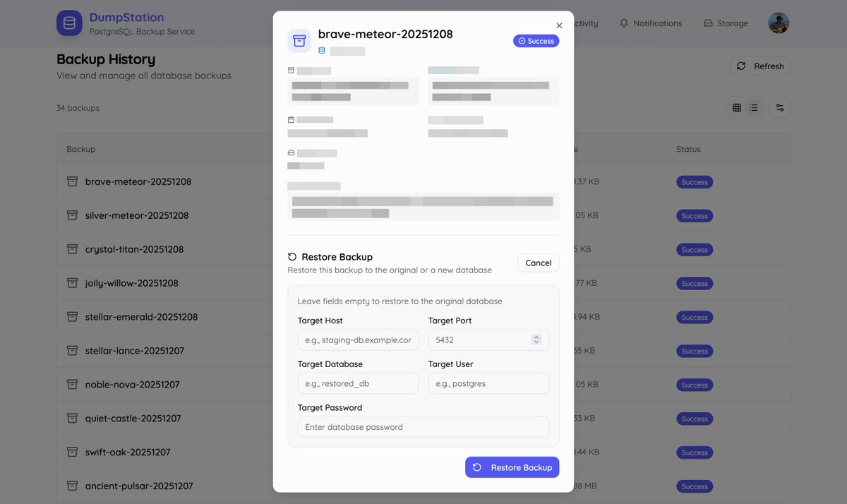Viewport: 847px width, 504px height.
Task: Cancel the restore operation
Action: tap(538, 262)
